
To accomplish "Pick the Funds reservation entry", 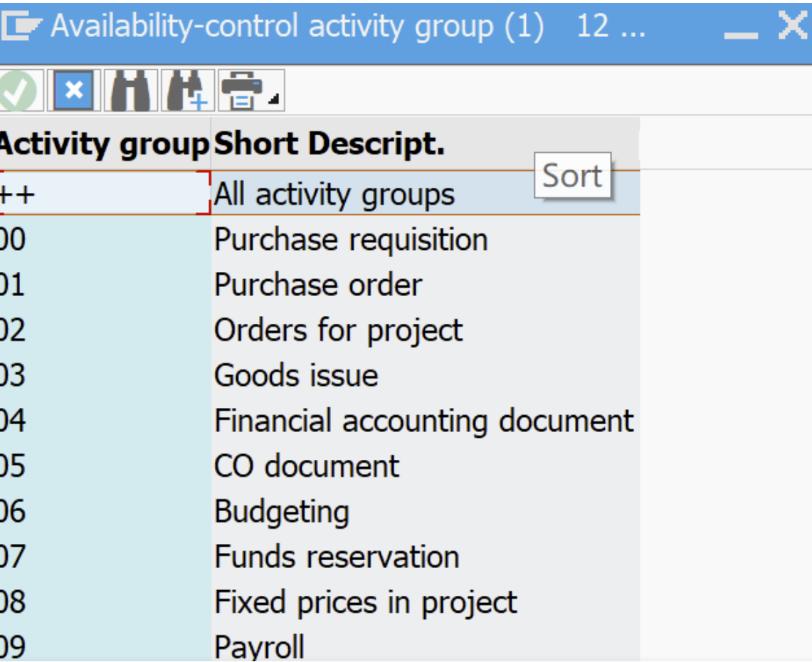I will pos(337,557).
